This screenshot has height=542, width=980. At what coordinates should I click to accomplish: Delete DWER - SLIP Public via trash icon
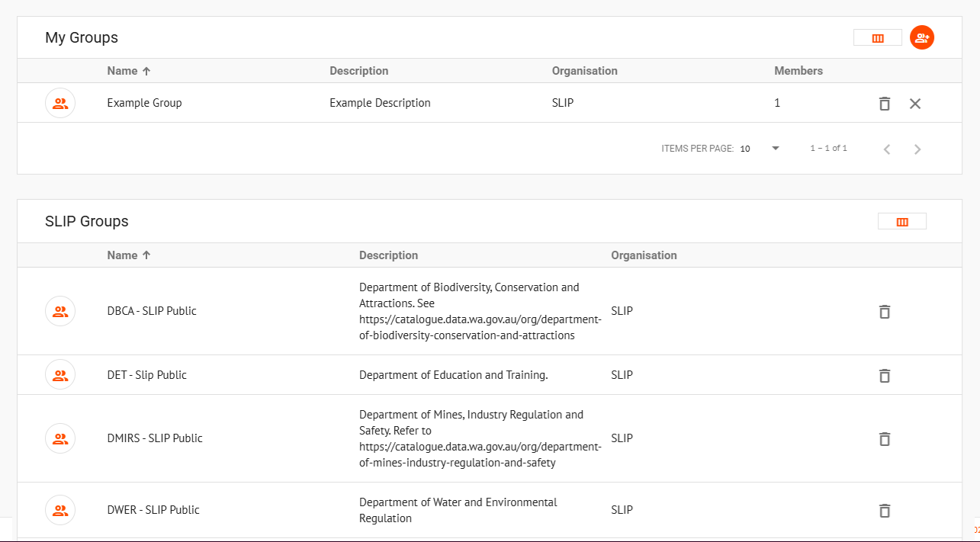pos(885,511)
